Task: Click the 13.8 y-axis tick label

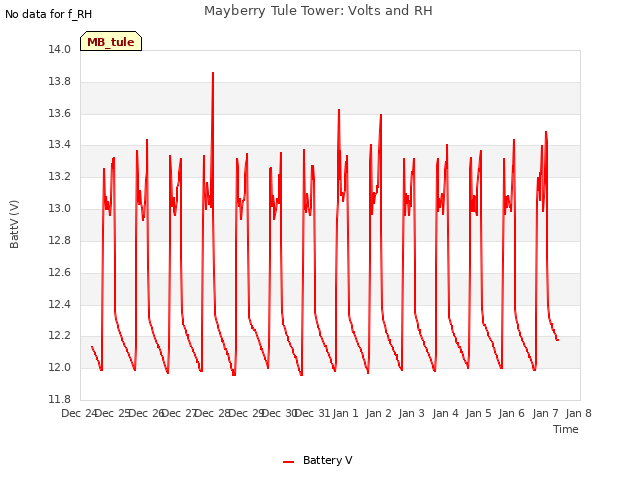Action: (x=59, y=82)
